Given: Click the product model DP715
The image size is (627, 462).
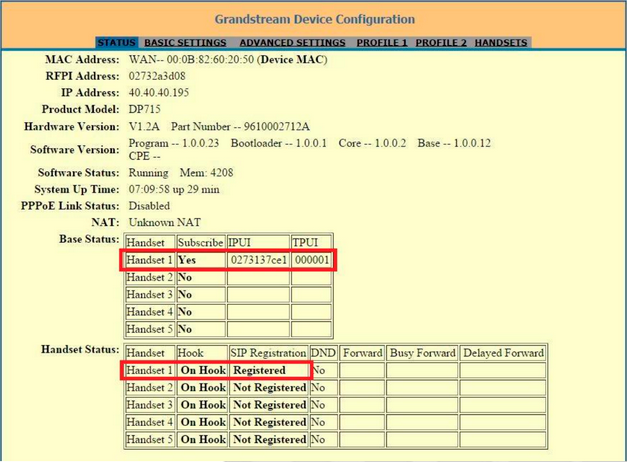Looking at the screenshot, I should coord(144,109).
